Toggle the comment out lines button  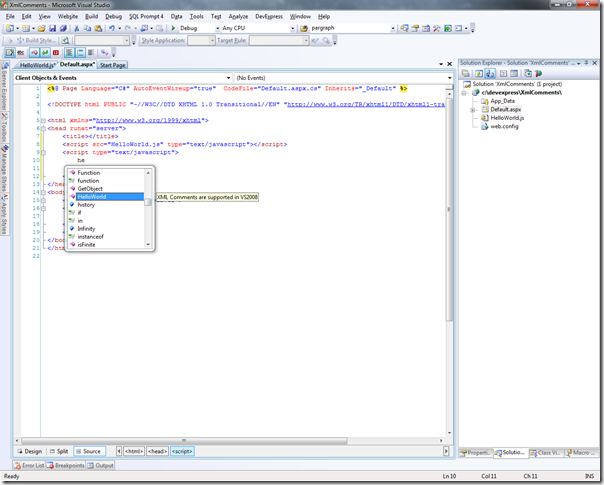click(69, 52)
